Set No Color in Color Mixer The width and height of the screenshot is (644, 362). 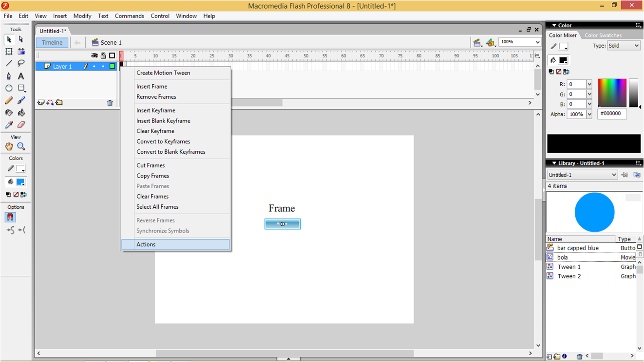[558, 72]
